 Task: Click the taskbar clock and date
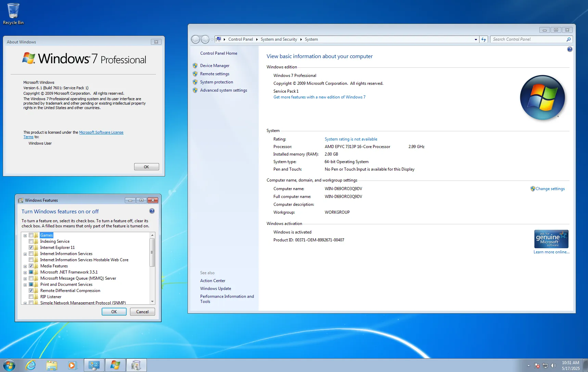coord(571,366)
